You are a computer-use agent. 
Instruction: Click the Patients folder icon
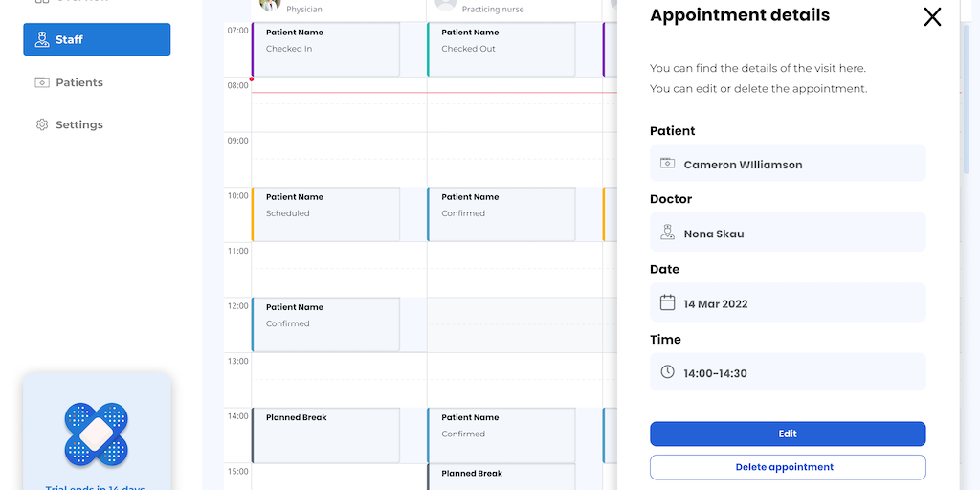[x=42, y=82]
